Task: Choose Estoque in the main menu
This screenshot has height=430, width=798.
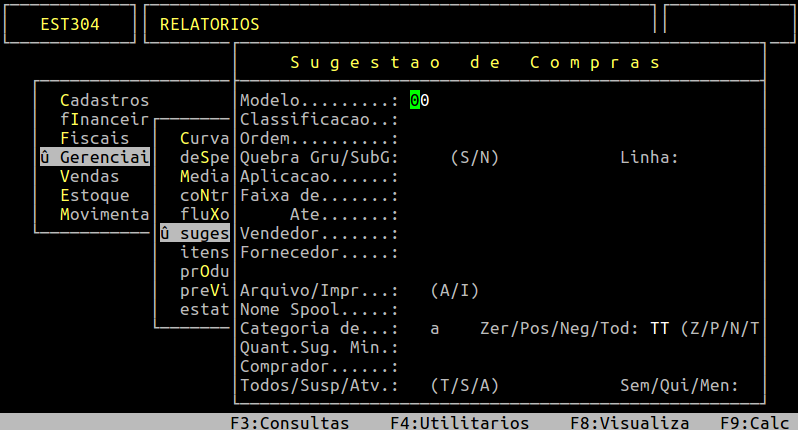Action: click(x=95, y=195)
